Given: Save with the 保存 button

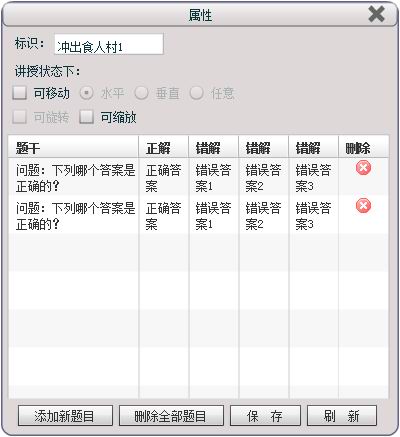Looking at the screenshot, I should click(265, 416).
